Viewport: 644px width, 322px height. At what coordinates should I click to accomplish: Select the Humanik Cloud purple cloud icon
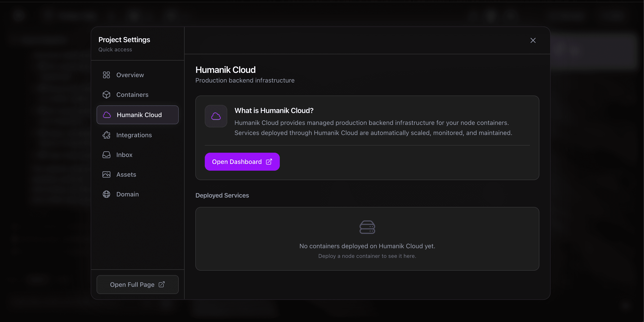tap(107, 115)
